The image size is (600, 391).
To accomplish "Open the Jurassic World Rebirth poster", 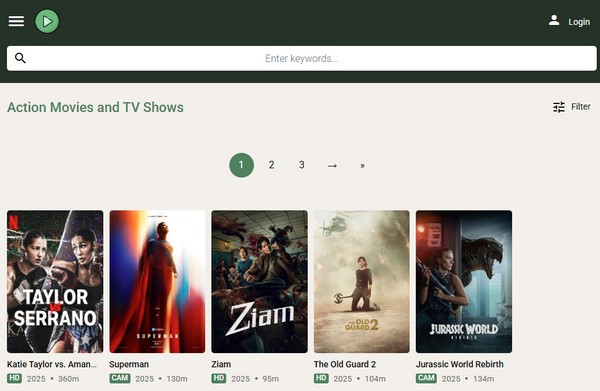I will [464, 282].
